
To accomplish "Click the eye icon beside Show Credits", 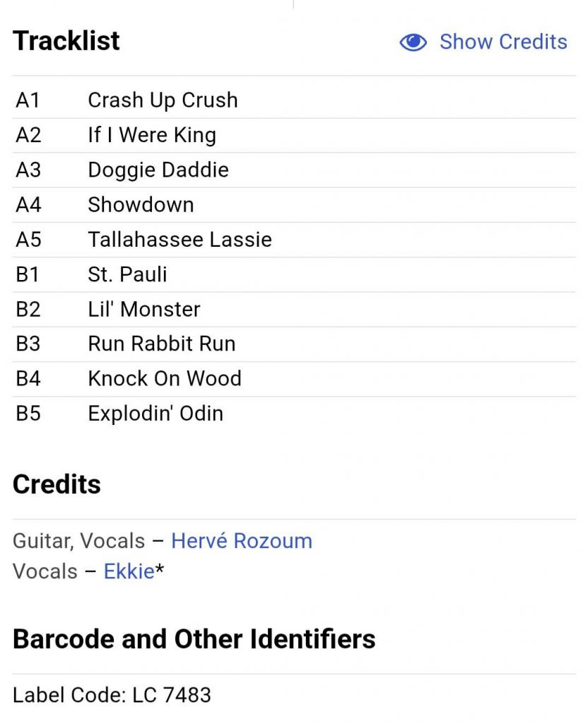I will [x=413, y=42].
